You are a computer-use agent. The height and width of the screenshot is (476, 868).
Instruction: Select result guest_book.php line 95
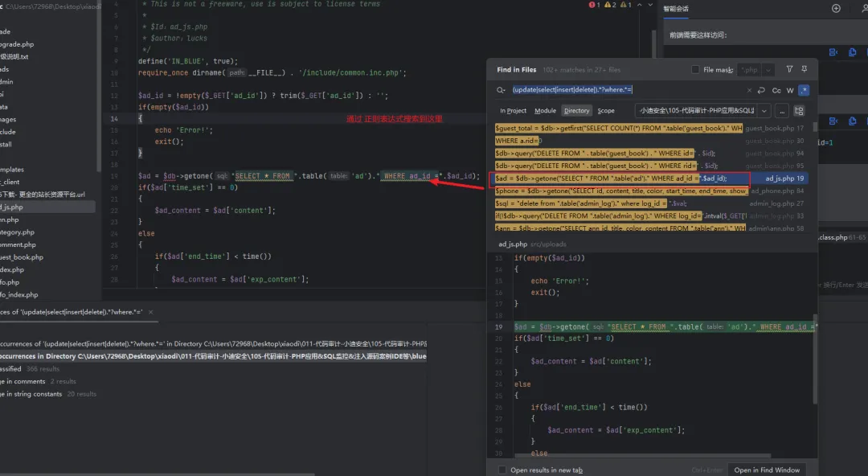pos(649,166)
